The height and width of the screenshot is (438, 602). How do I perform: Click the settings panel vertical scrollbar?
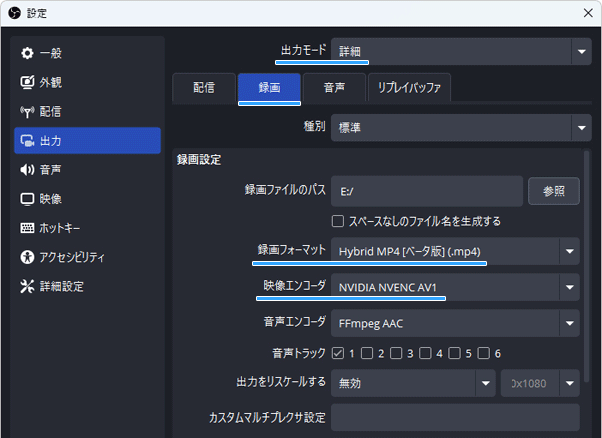coord(586,266)
